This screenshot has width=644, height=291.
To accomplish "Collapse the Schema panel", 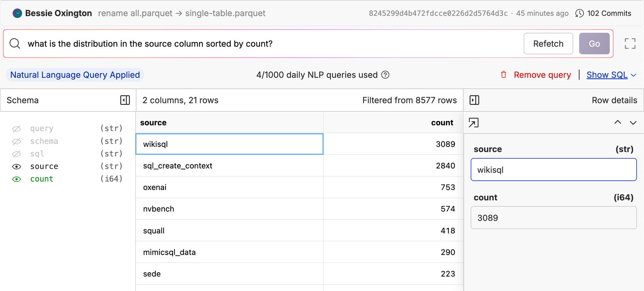I will (x=125, y=100).
